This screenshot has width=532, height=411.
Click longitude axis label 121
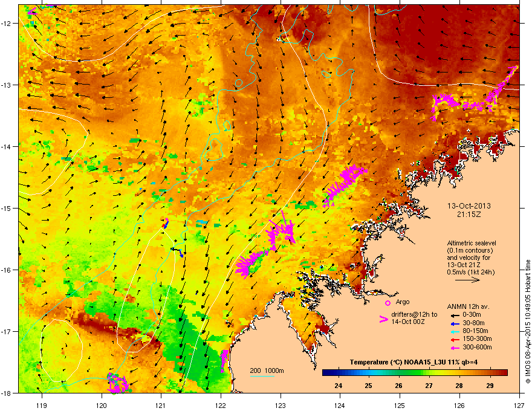pyautogui.click(x=161, y=405)
